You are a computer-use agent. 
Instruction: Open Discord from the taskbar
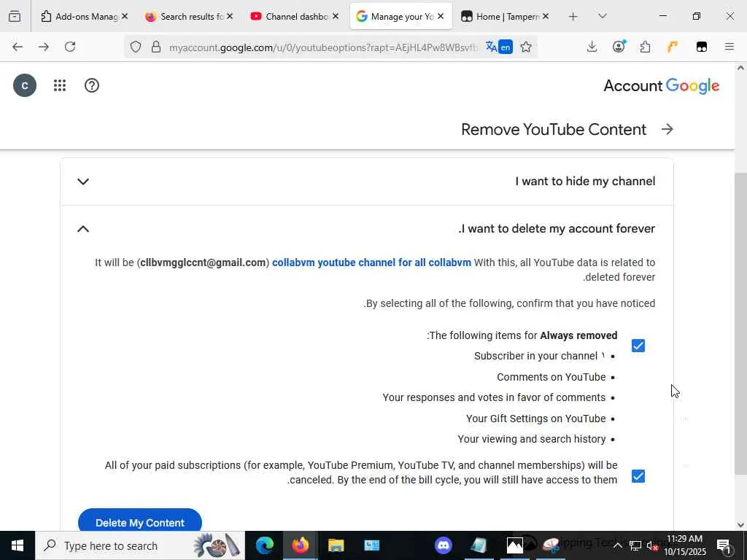443,545
